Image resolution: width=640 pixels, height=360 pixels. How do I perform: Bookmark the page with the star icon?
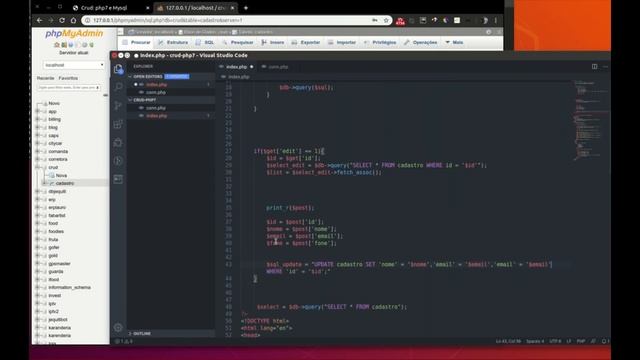386,20
